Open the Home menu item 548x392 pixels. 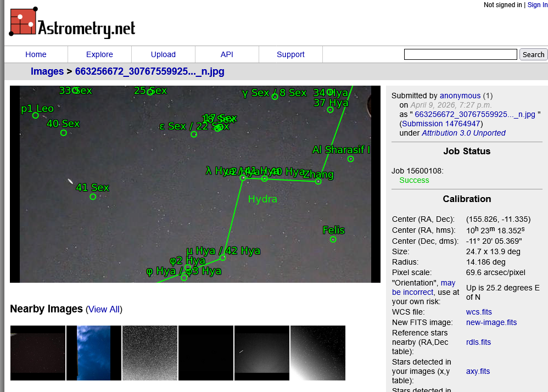point(36,54)
